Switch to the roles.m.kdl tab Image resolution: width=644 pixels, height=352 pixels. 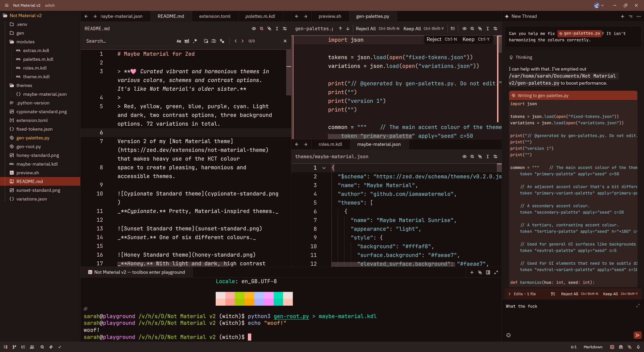[x=330, y=144]
